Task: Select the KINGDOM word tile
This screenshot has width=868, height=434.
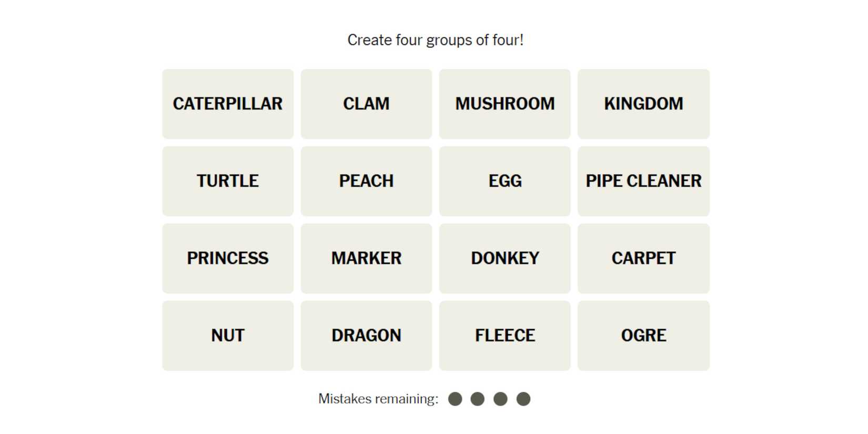Action: point(643,104)
